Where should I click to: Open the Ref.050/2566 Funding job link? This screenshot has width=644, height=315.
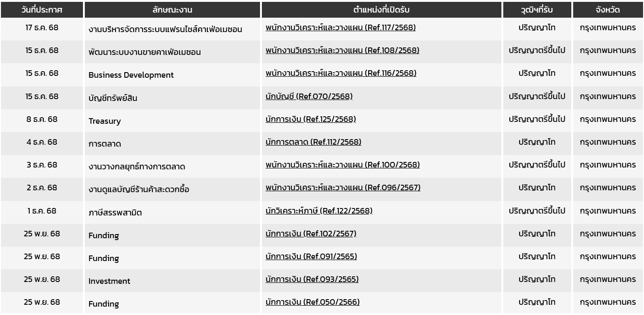pos(312,302)
